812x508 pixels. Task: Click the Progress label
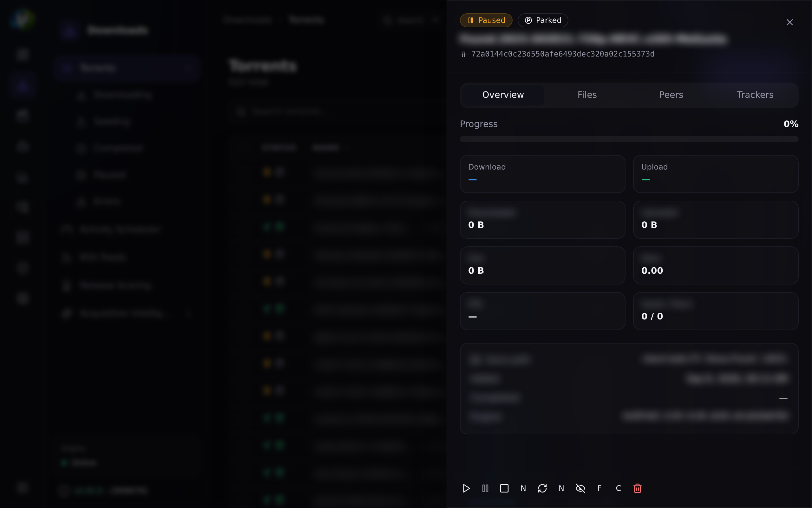(x=478, y=124)
